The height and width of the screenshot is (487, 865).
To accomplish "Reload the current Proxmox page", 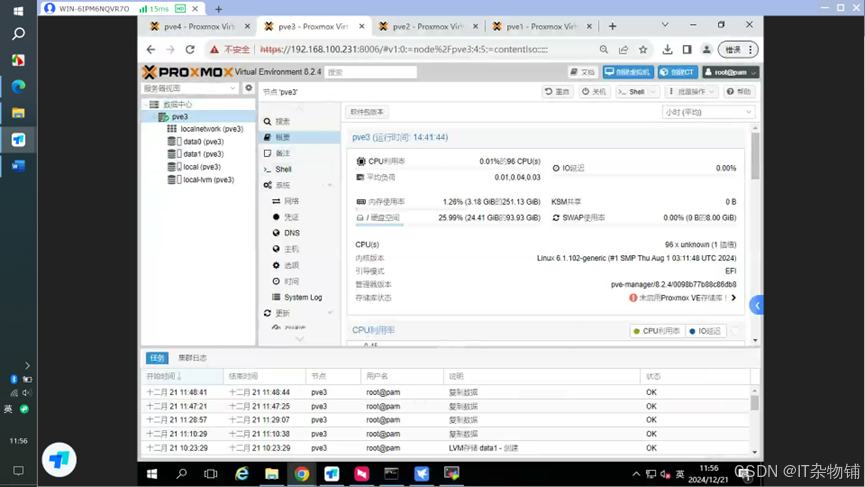I will click(x=190, y=50).
